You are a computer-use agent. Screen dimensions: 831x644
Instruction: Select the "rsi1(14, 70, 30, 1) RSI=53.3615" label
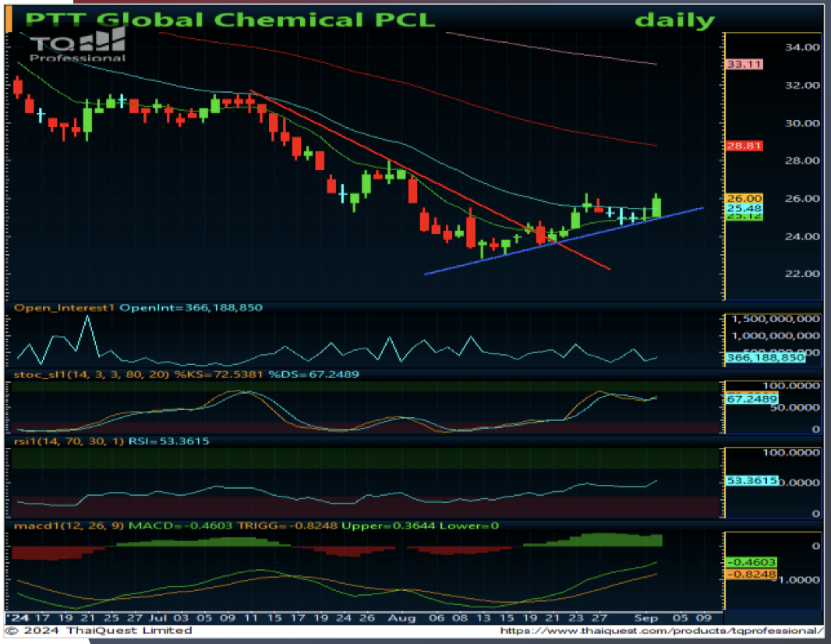point(111,441)
